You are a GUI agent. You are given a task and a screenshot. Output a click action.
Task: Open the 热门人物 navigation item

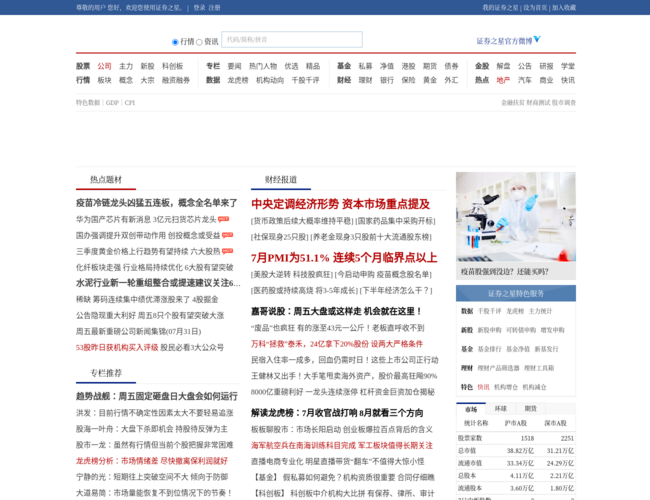[263, 66]
